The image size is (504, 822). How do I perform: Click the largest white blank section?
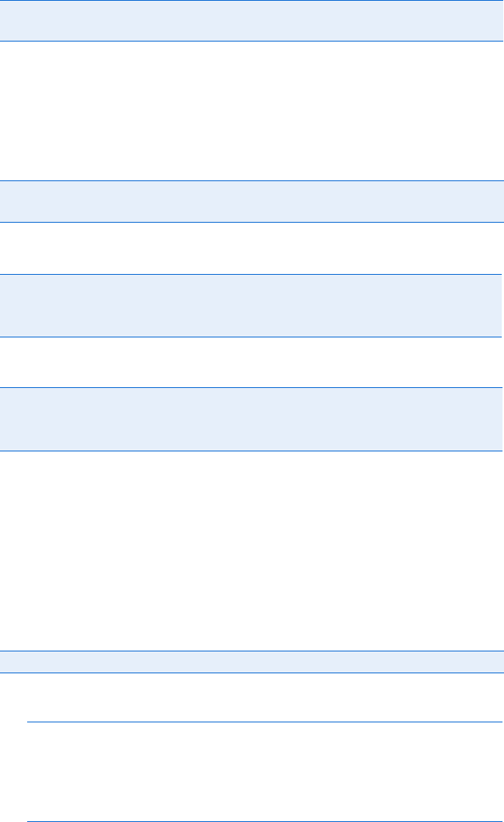(251, 551)
